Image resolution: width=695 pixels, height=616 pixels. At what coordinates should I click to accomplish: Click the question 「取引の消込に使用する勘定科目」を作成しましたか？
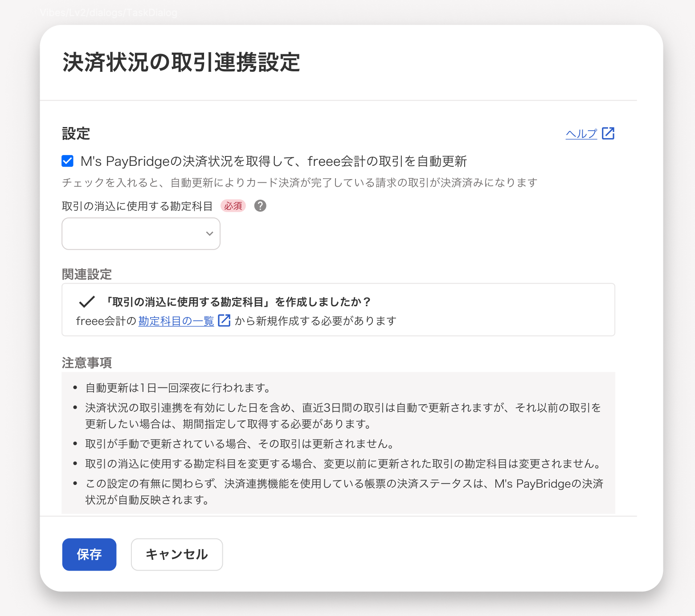[x=238, y=302]
